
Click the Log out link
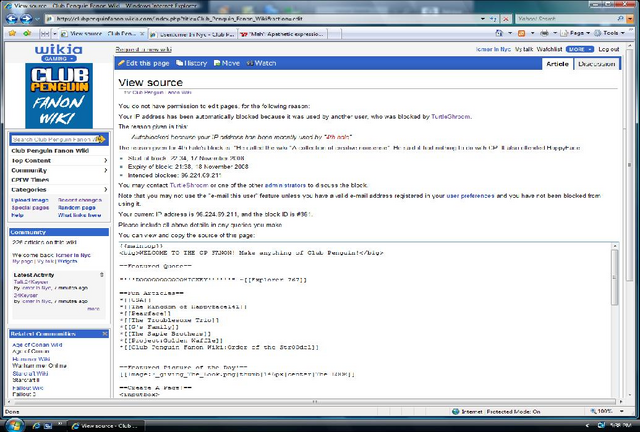[x=609, y=49]
